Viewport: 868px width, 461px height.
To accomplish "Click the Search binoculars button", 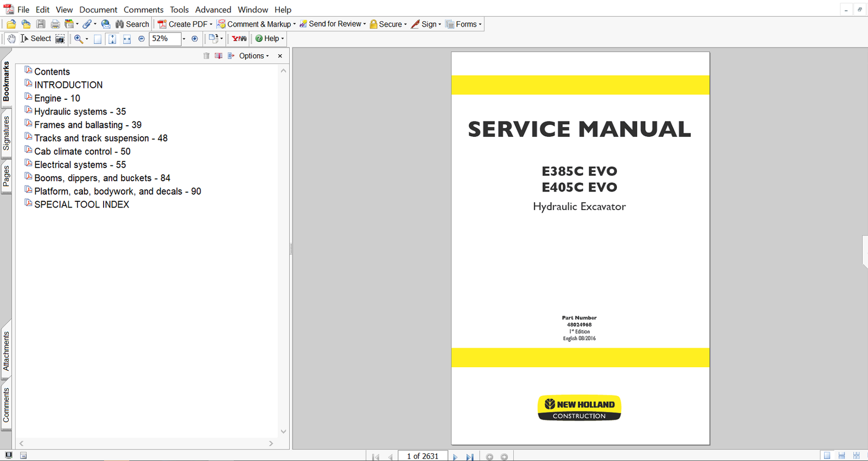I will coord(132,24).
